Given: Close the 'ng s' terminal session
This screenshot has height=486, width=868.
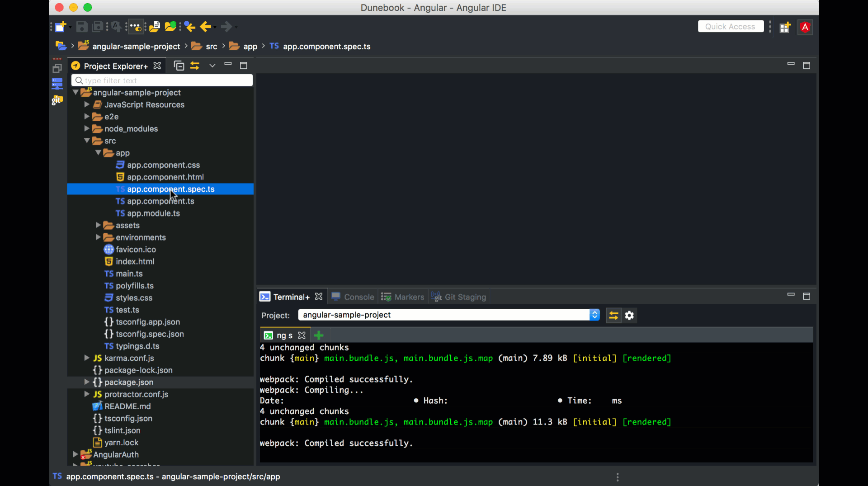Looking at the screenshot, I should [x=302, y=335].
